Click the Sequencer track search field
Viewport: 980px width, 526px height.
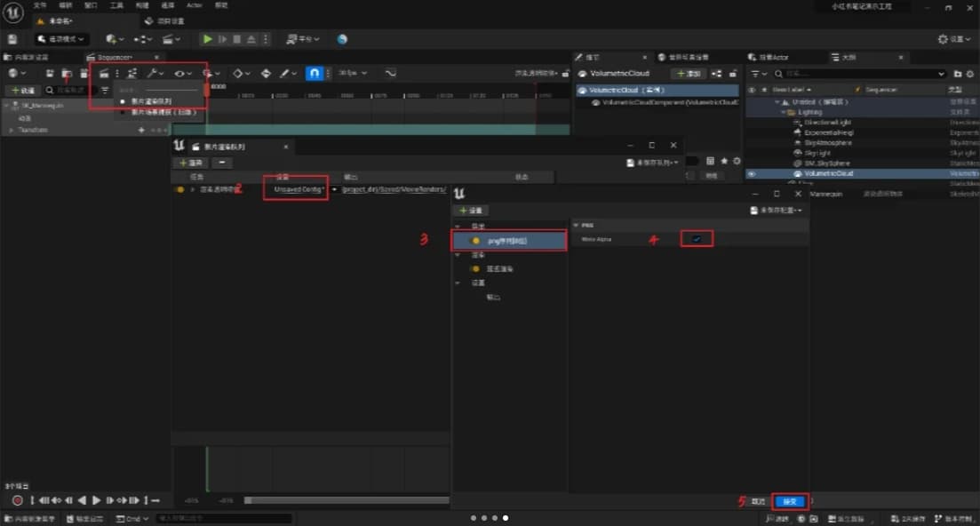pos(70,91)
